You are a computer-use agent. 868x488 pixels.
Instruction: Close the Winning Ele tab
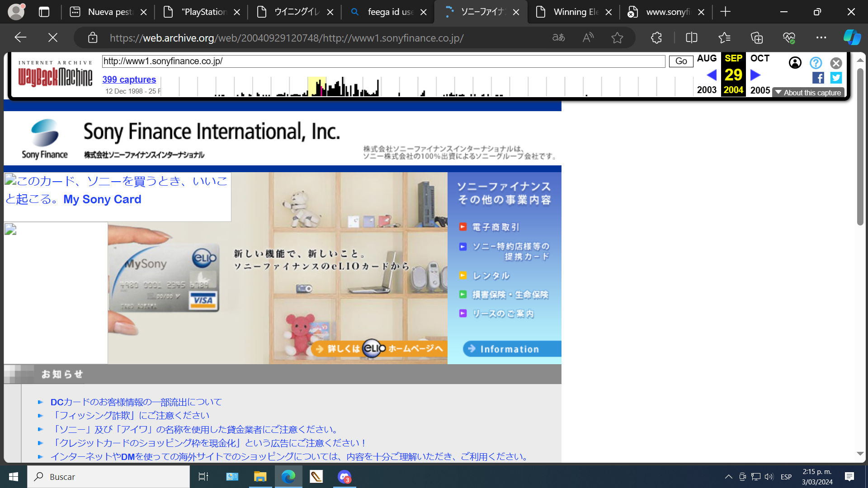[x=609, y=12]
